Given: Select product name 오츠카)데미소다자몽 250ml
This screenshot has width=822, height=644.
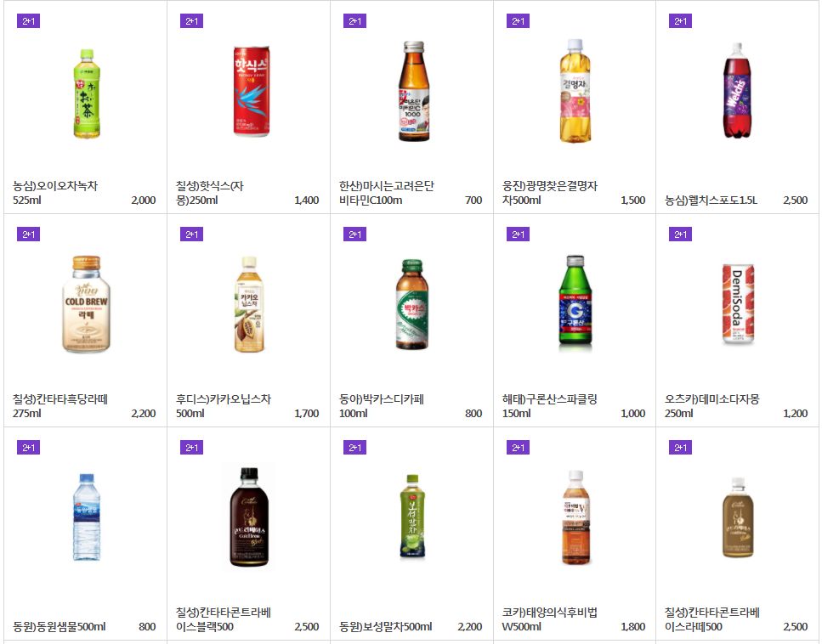Looking at the screenshot, I should click(x=711, y=406).
